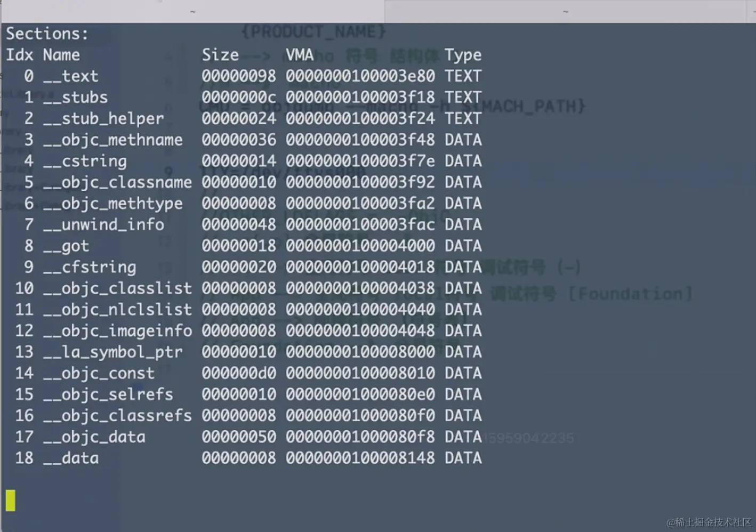Viewport: 756px width, 532px height.
Task: Click the __objc_classrefs section name
Action: tap(117, 415)
